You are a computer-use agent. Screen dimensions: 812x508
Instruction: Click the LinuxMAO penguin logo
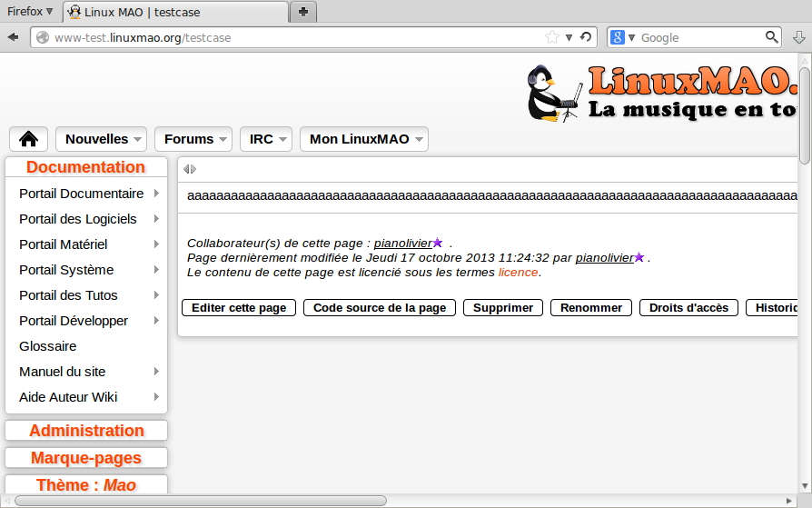point(554,94)
